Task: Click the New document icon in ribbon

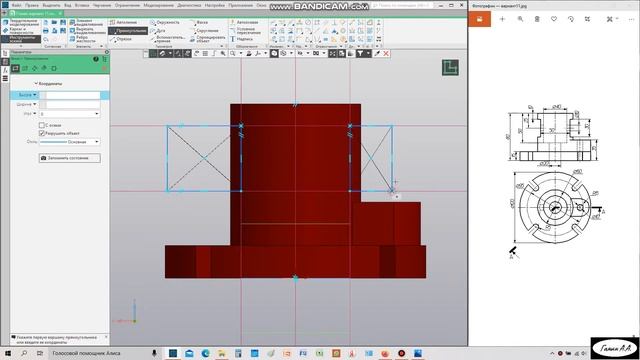Action: pyautogui.click(x=46, y=22)
